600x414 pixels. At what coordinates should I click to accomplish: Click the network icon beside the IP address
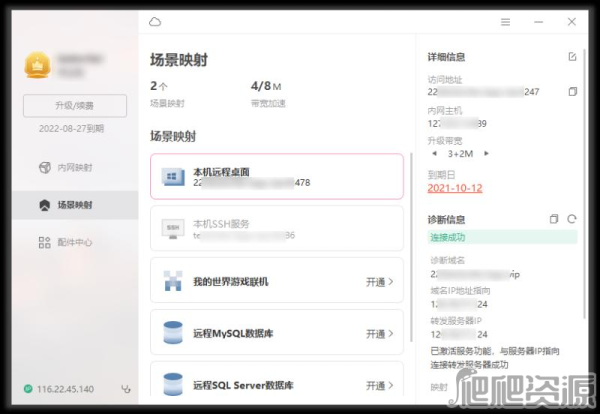tap(125, 389)
